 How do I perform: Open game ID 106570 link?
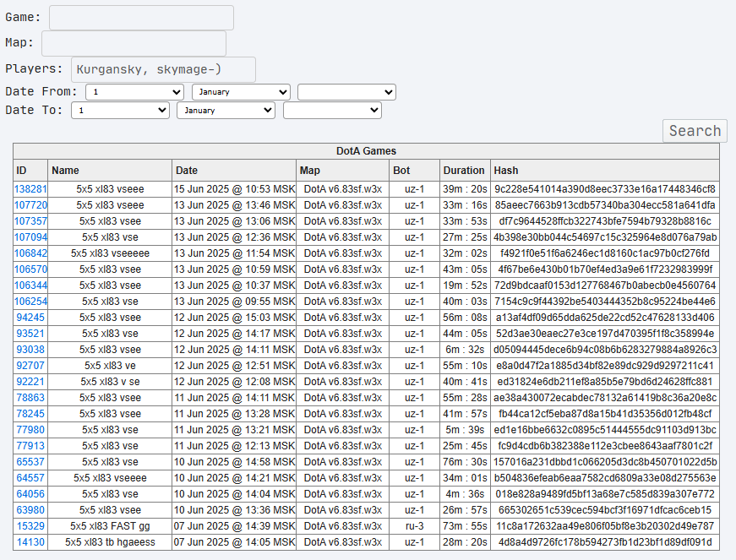(30, 269)
